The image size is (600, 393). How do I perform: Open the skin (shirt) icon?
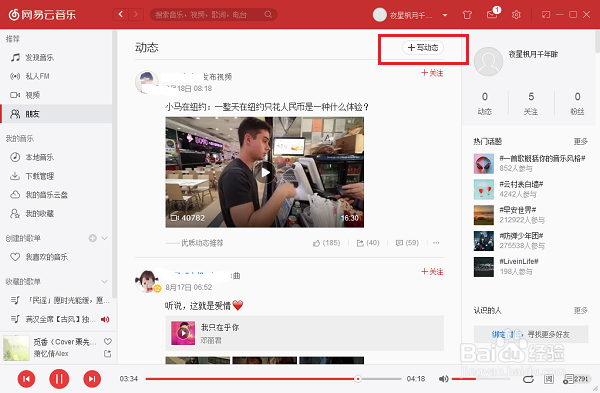[467, 15]
